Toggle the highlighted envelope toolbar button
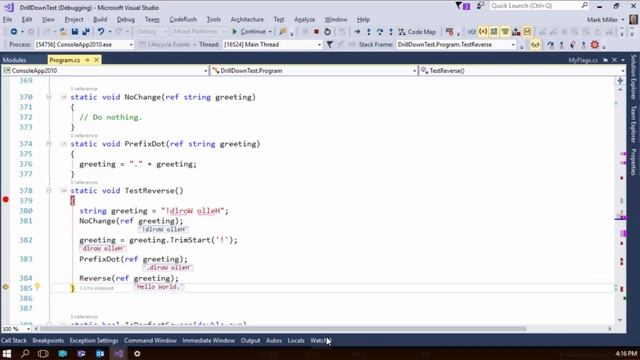640x360 pixels. 527,31
